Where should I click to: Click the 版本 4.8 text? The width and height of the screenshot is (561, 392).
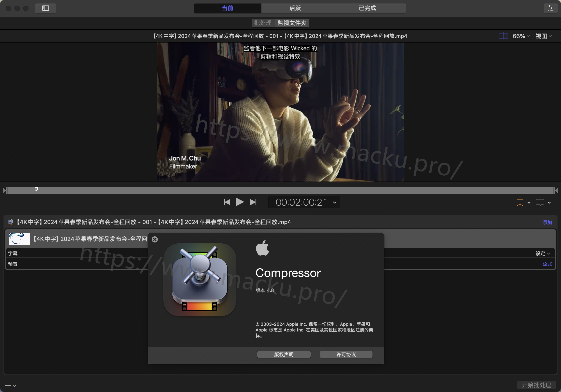coord(265,290)
